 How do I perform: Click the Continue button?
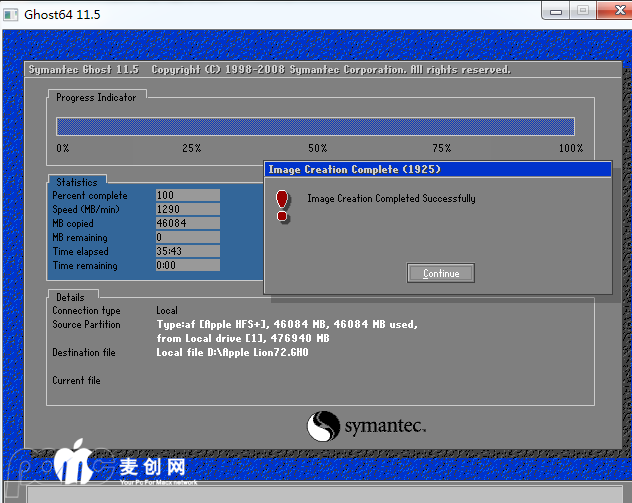point(441,273)
